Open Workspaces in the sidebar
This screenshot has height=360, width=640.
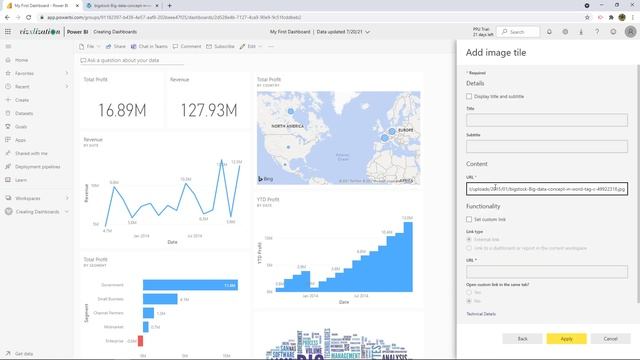tap(28, 198)
